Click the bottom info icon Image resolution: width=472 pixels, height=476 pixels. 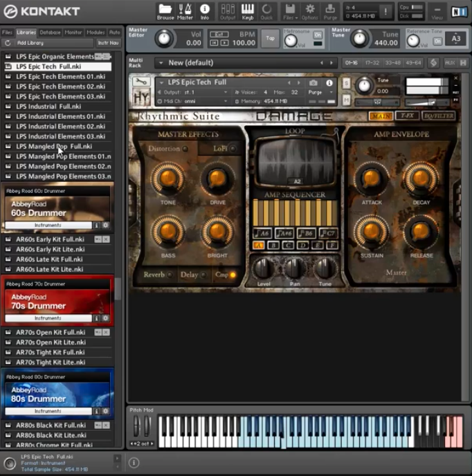[x=134, y=463]
